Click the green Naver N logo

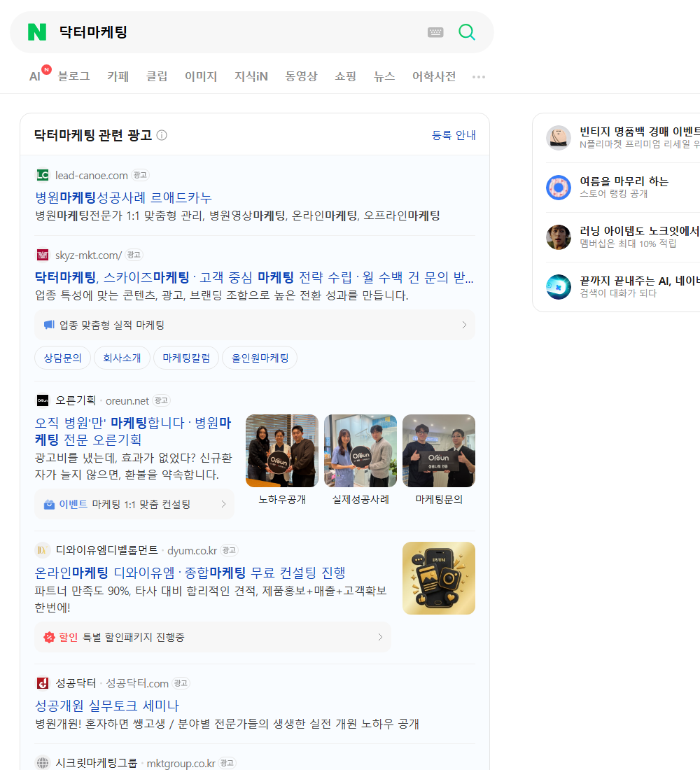37,32
